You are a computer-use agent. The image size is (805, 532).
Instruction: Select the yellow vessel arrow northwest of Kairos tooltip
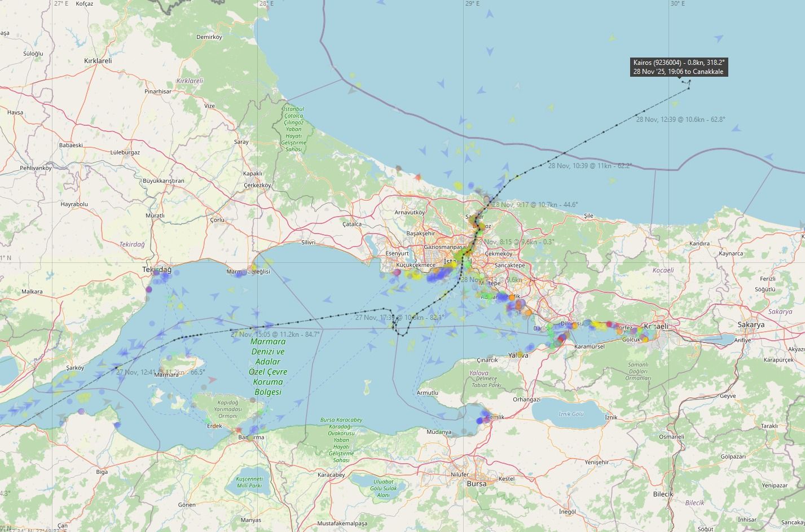[612, 38]
